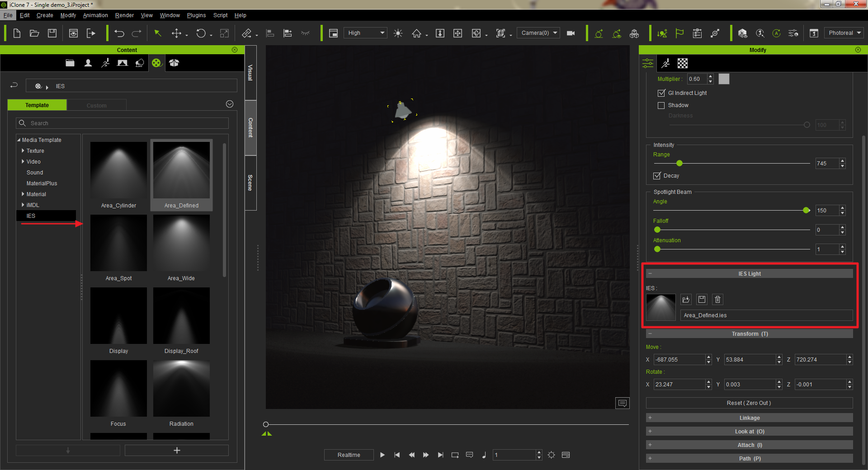Click the Spotlight Angle slider handle
The image size is (868, 470).
coord(806,210)
